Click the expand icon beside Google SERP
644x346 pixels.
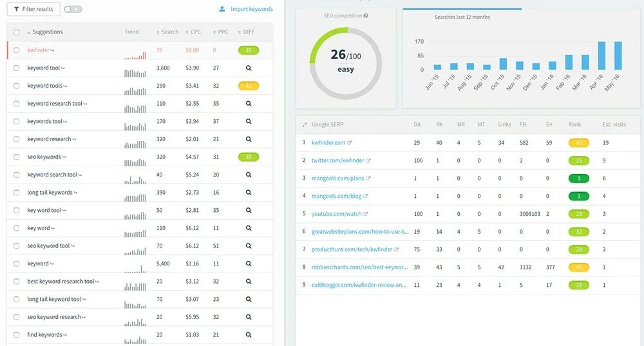[305, 124]
